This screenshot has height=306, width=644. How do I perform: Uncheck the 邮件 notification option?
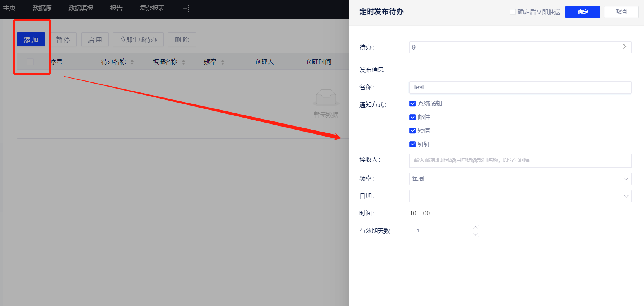click(412, 117)
